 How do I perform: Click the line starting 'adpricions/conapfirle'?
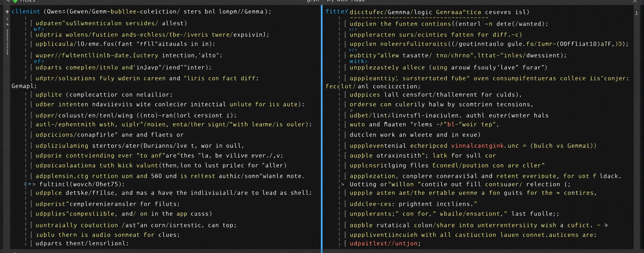110,135
